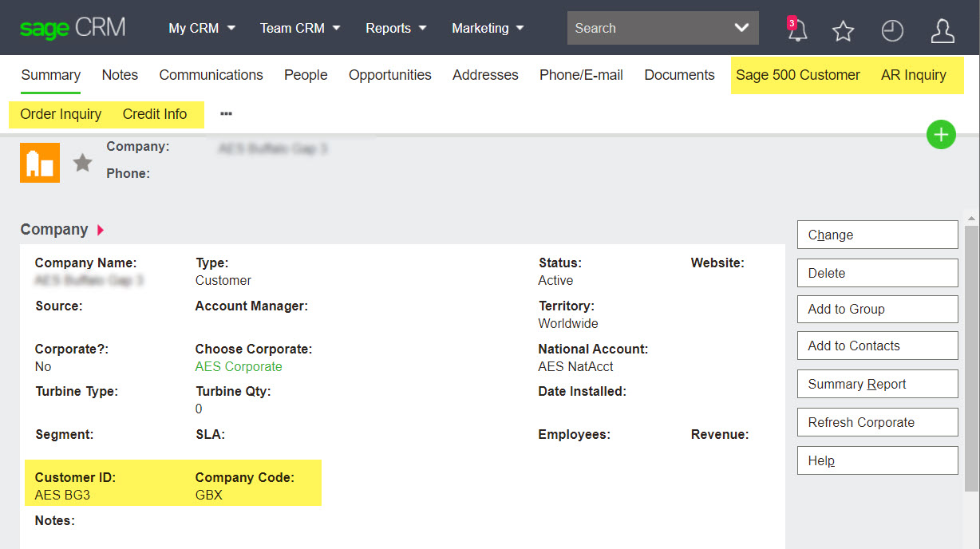Open the notifications bell icon
The width and height of the screenshot is (980, 549).
click(796, 31)
